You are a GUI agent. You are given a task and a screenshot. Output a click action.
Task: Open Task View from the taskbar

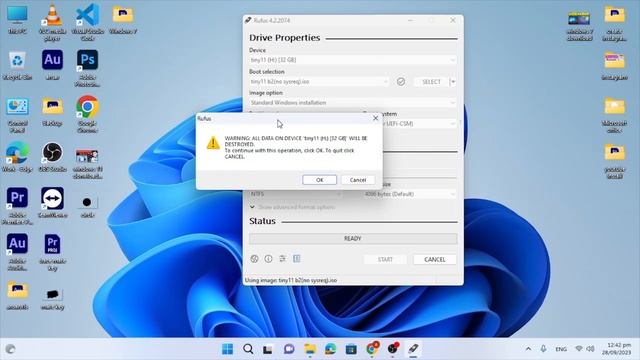[268, 349]
